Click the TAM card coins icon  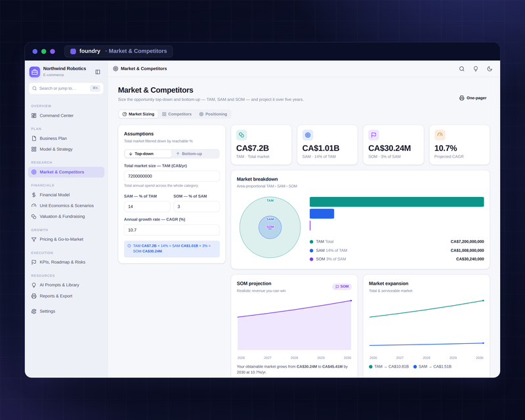pos(241,135)
